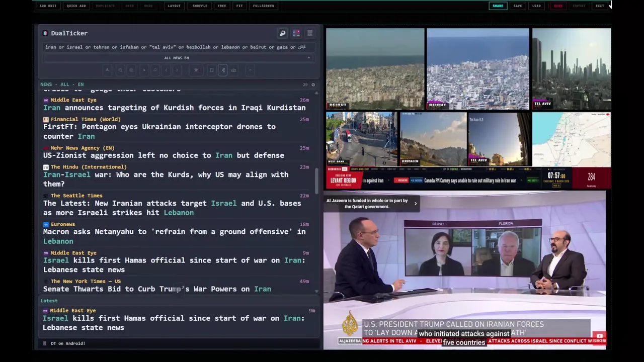Toggle the highlighted share/branch icon in toolbar
This screenshot has width=644, height=362.
click(223, 70)
